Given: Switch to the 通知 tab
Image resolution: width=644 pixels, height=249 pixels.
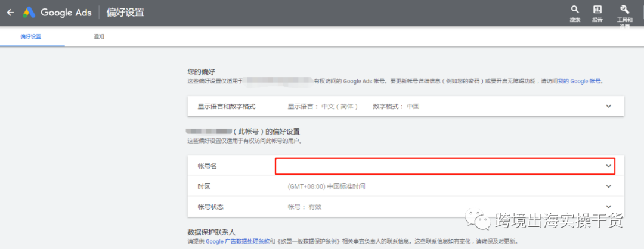Looking at the screenshot, I should tap(98, 36).
